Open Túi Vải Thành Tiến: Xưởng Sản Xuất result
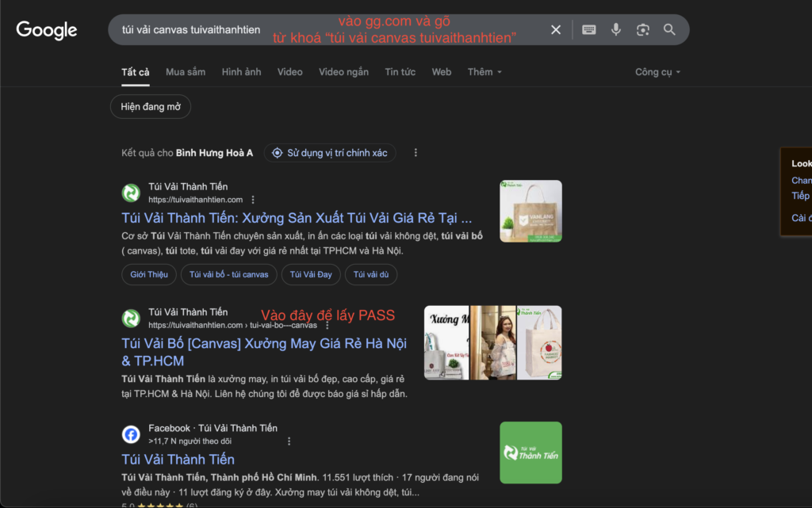 click(297, 218)
